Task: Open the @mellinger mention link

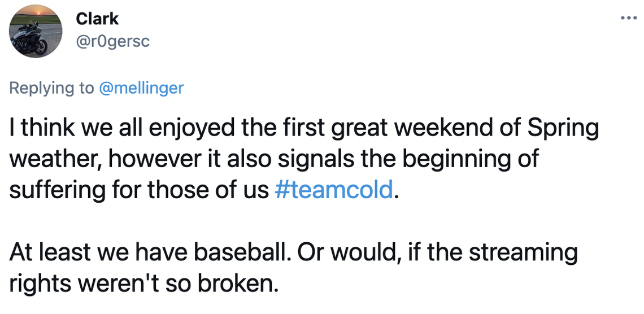Action: [141, 88]
